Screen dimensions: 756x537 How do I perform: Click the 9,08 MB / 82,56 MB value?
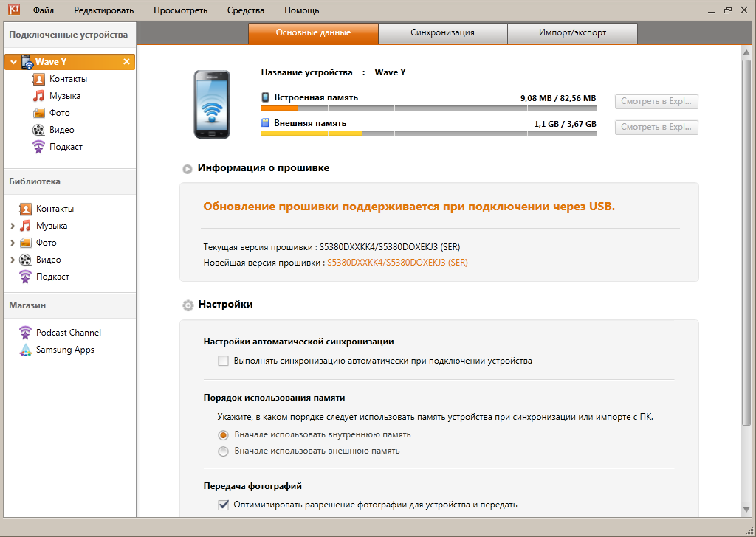point(558,98)
